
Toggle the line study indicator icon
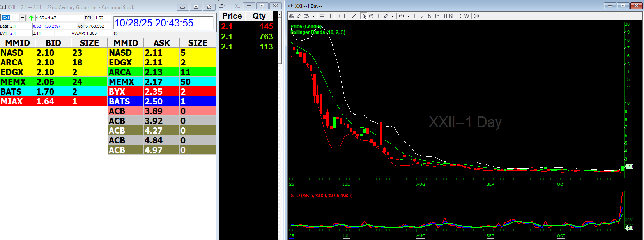click(299, 16)
